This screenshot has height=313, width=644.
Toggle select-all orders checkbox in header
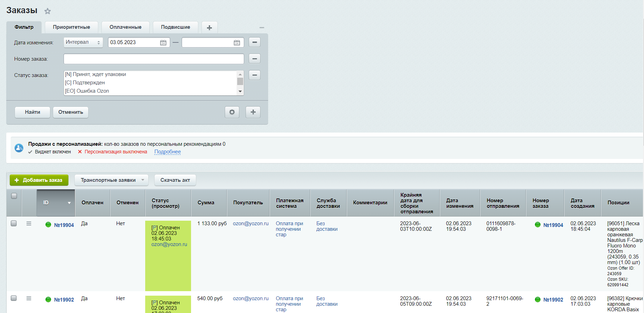[14, 196]
